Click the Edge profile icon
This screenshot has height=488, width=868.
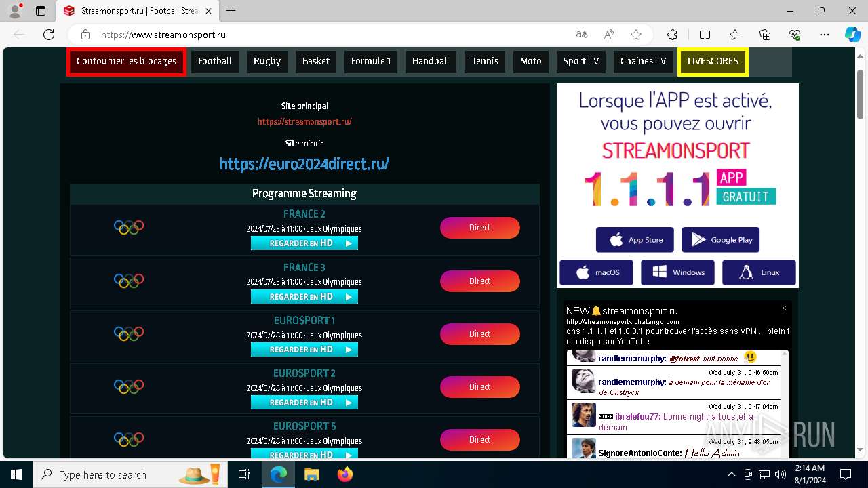[x=15, y=11]
